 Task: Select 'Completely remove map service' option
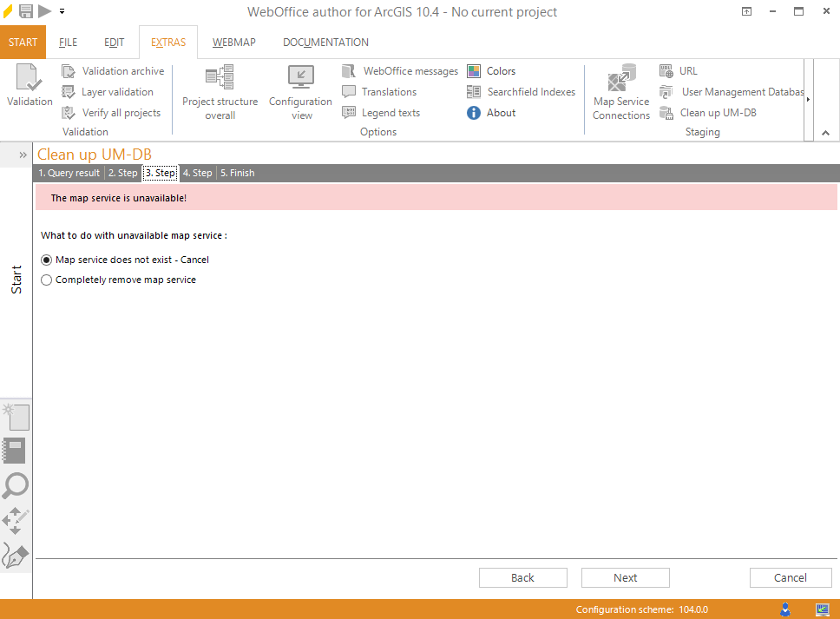coord(118,280)
